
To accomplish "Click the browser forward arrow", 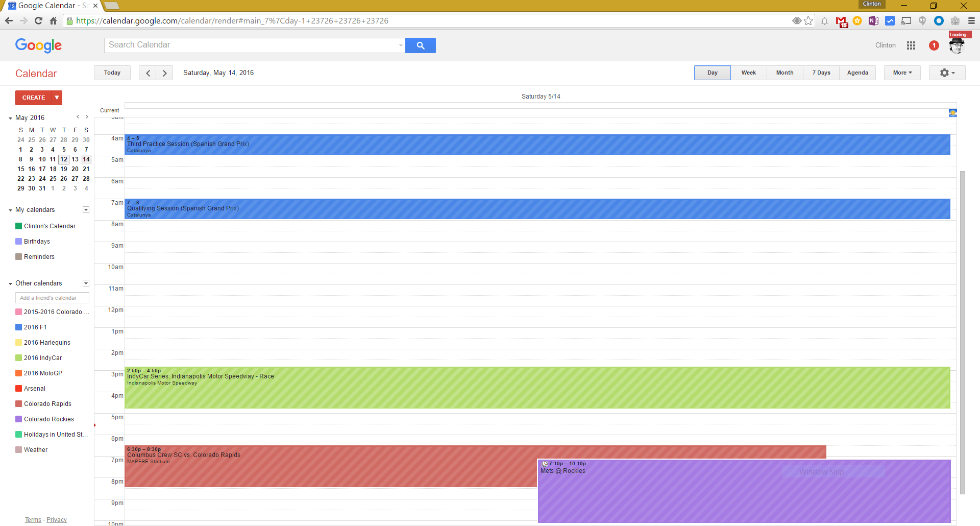I will 23,21.
